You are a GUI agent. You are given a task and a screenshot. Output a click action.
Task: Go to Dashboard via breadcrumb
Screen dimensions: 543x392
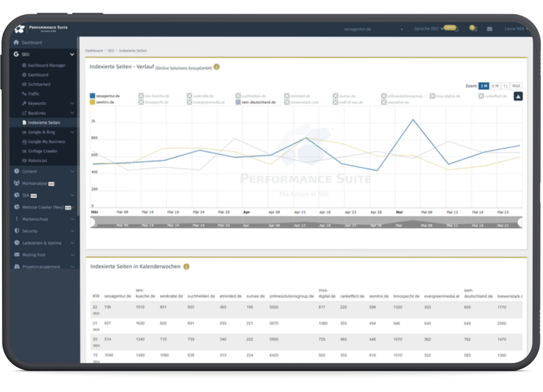point(94,50)
